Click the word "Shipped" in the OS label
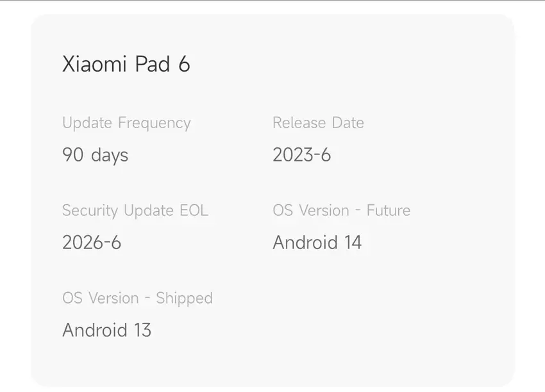545x392 pixels. (184, 298)
